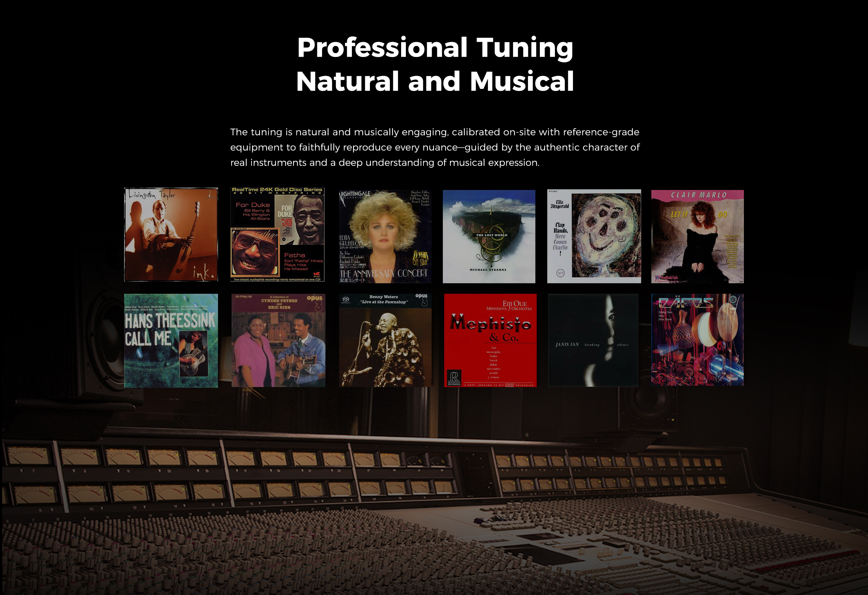The image size is (868, 595).
Task: Open the Cyndee Peters and Eric Bibb cover
Action: click(278, 340)
